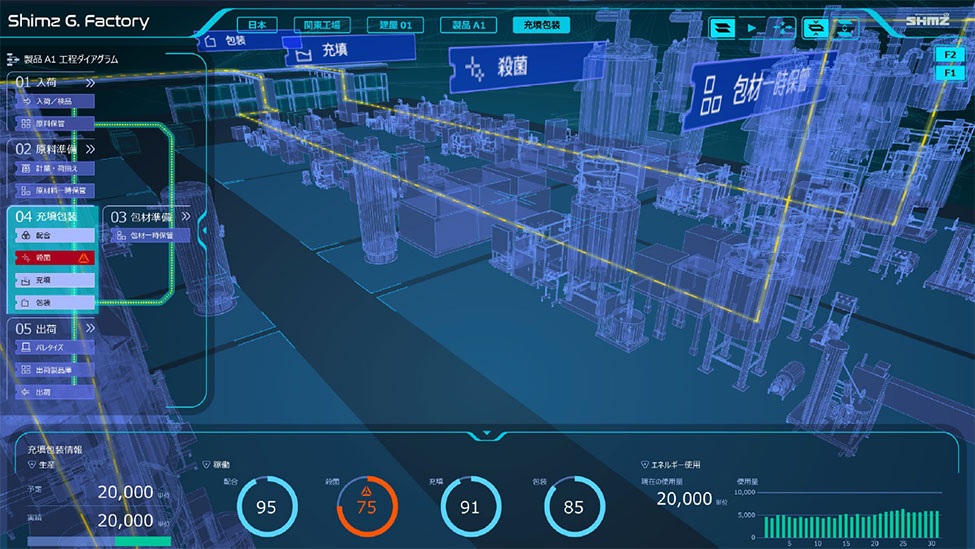Click the 実績 value 20,000
The width and height of the screenshot is (975, 549).
click(125, 520)
